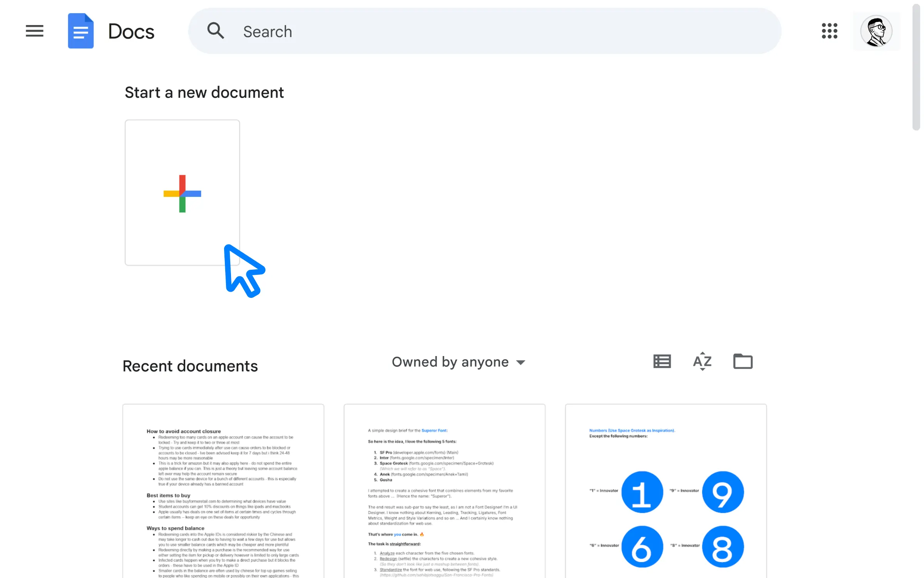Click the search magnifier icon
Screen dimensions: 924x578
(216, 31)
